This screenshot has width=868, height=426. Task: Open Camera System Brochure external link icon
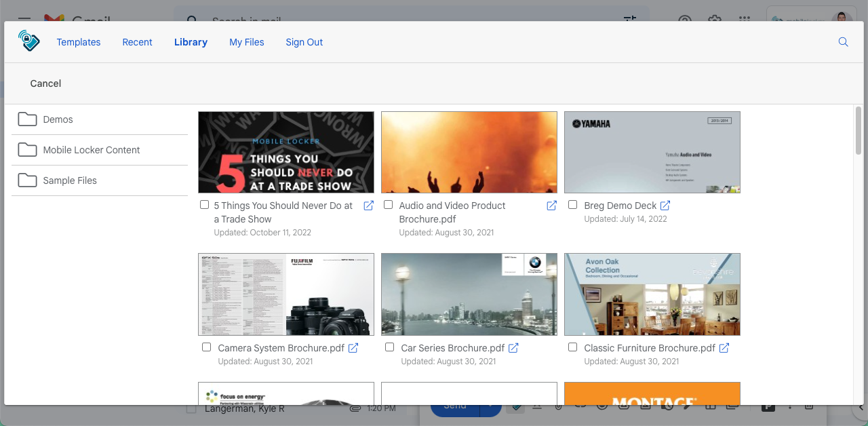[353, 348]
